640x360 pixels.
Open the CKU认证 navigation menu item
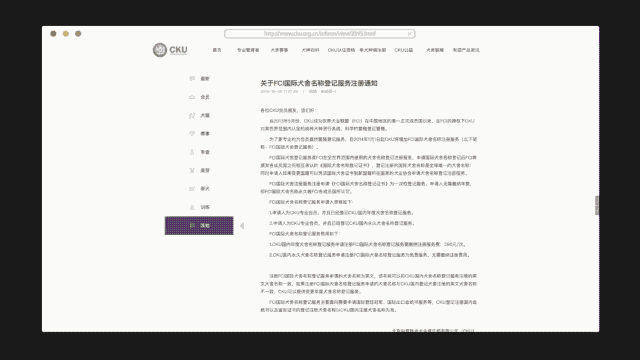point(341,50)
